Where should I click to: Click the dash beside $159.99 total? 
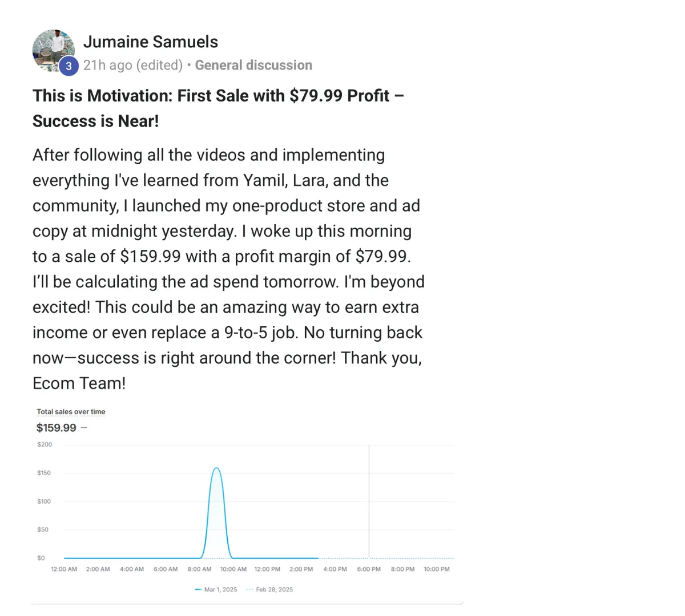[84, 428]
